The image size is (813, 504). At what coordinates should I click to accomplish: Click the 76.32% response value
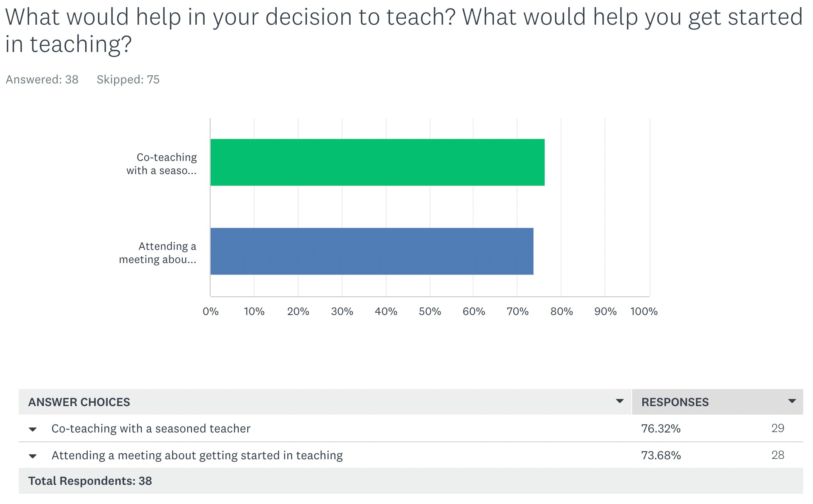[x=661, y=429]
